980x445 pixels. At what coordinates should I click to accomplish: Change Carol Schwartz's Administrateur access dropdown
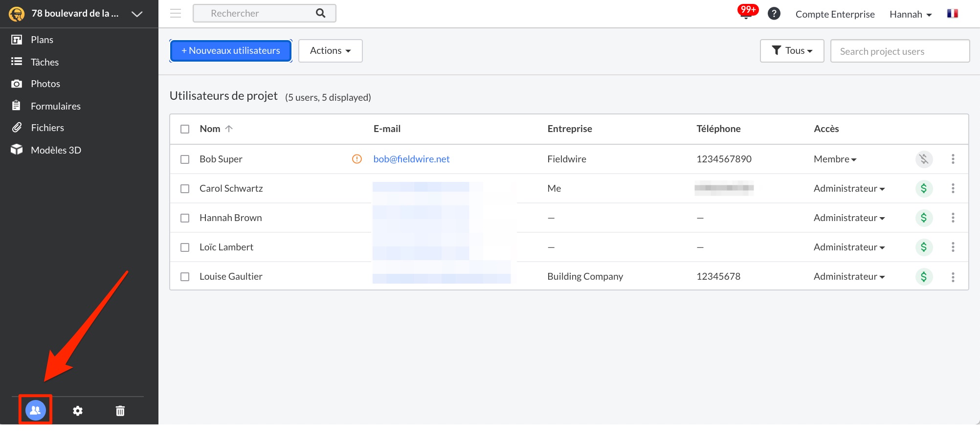click(x=849, y=188)
